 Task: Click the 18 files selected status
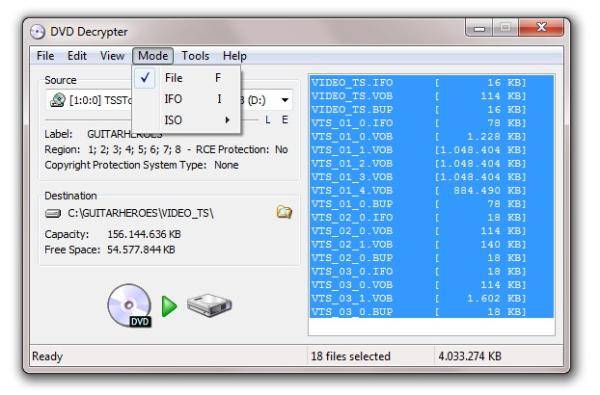point(351,356)
